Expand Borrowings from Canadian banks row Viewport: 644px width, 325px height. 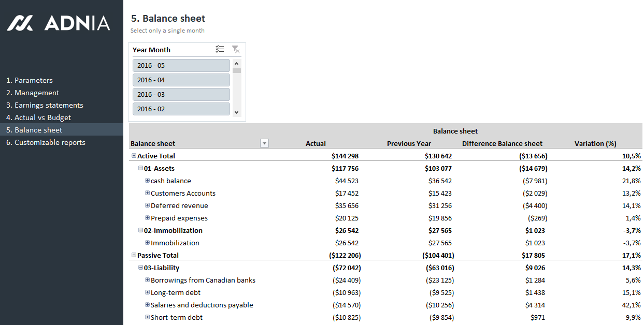click(x=147, y=280)
